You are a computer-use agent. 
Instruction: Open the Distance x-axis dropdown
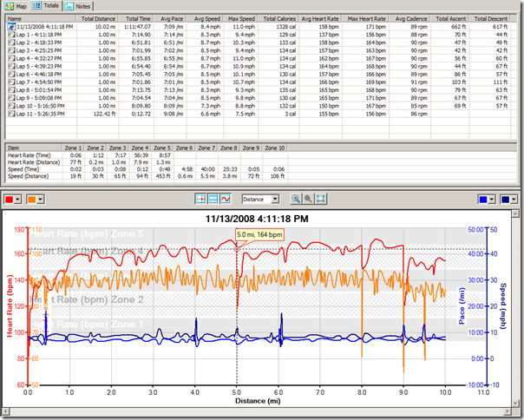[274, 199]
